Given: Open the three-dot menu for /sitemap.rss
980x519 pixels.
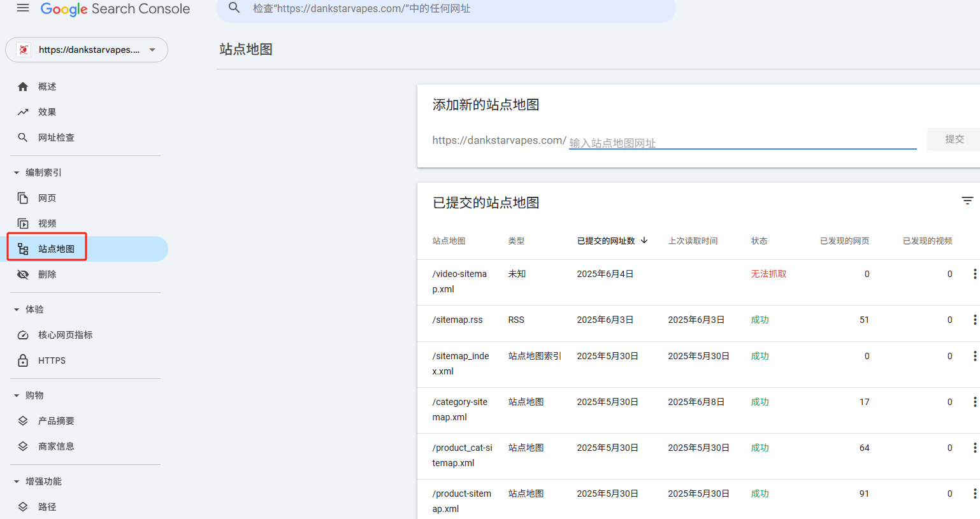Looking at the screenshot, I should 974,320.
